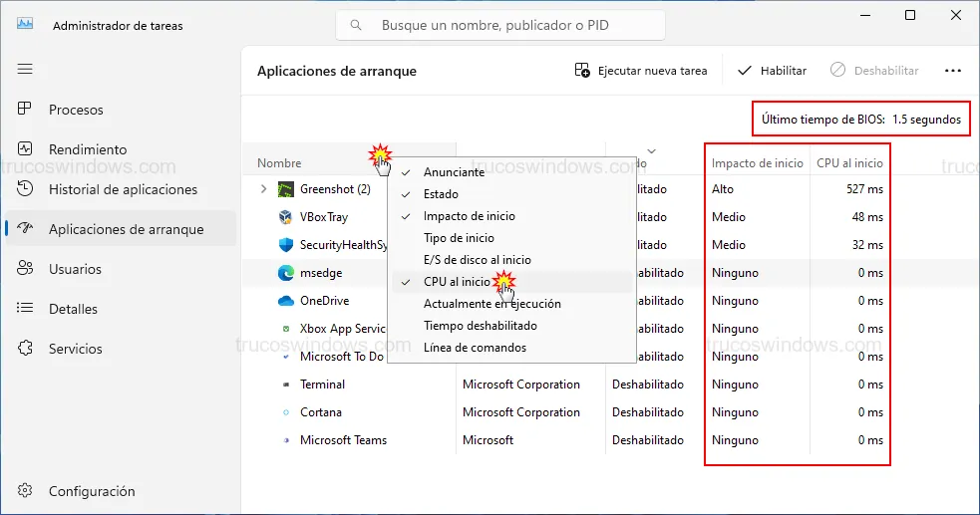Click the Procesos sidebar icon
The width and height of the screenshot is (980, 515).
pos(25,110)
